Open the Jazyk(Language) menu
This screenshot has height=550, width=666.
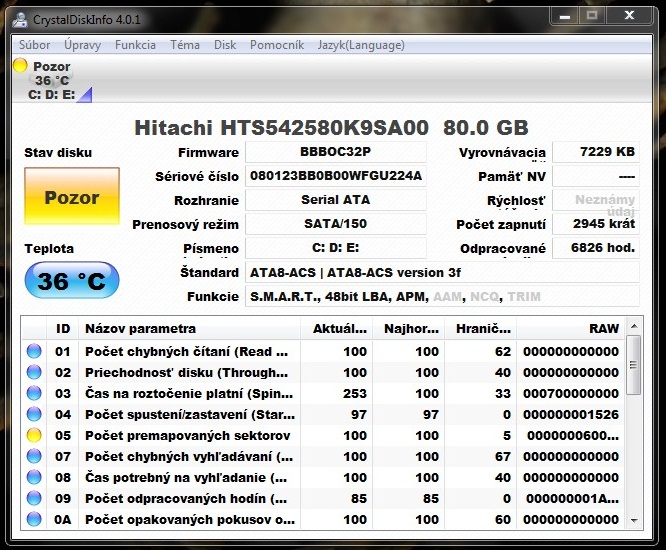(361, 45)
